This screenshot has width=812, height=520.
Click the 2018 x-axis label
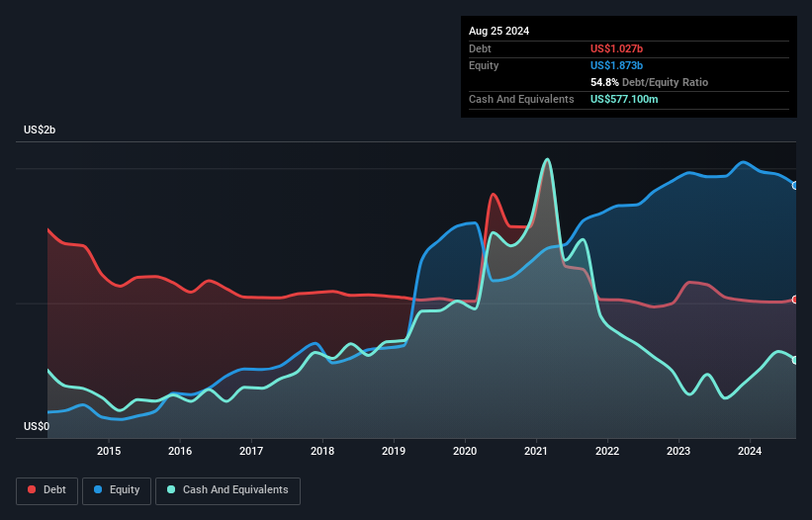[322, 451]
